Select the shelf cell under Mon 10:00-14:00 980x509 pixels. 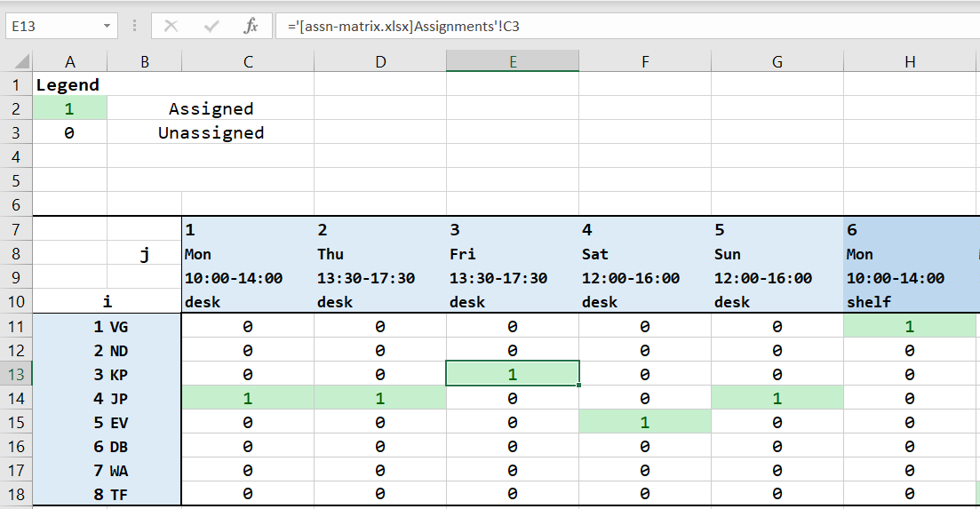tap(910, 302)
